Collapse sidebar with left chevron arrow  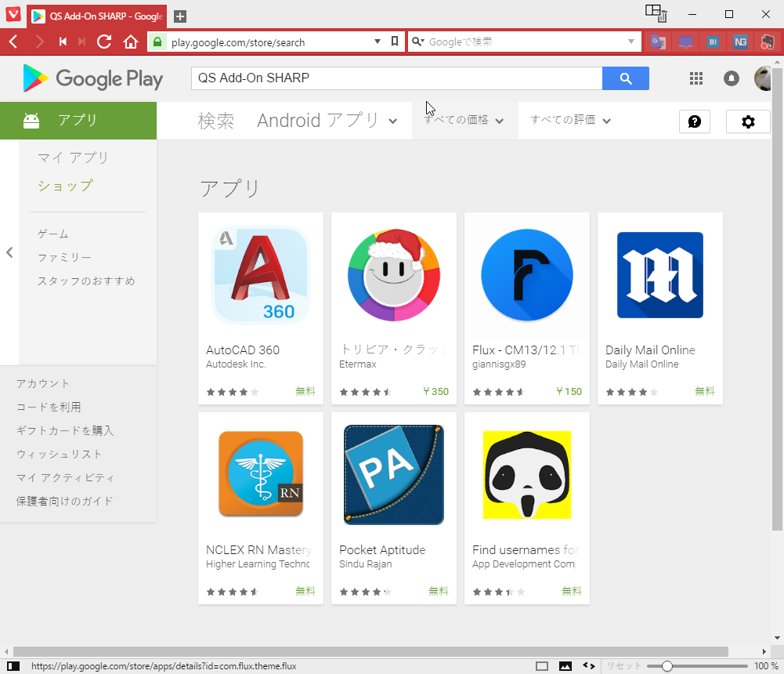[9, 252]
